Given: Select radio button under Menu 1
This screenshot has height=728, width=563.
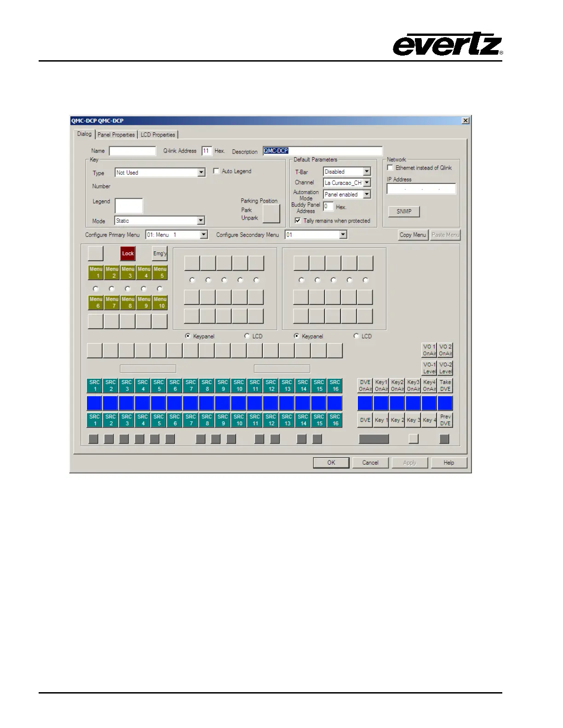Looking at the screenshot, I should [96, 289].
